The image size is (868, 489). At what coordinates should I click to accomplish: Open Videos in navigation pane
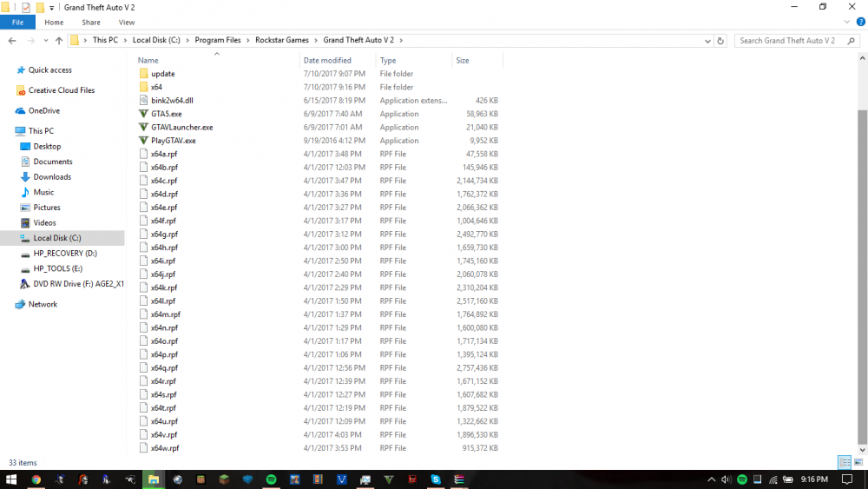coord(44,222)
